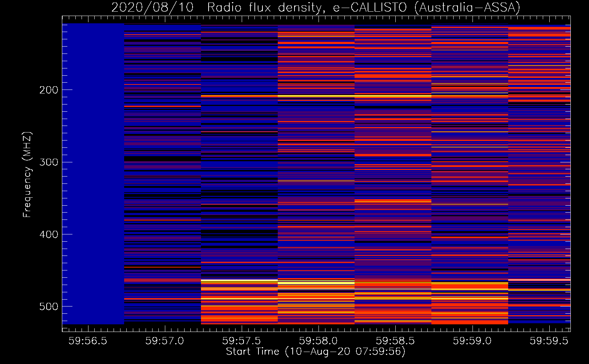Click the 200 frequency tick label

pyautogui.click(x=49, y=90)
